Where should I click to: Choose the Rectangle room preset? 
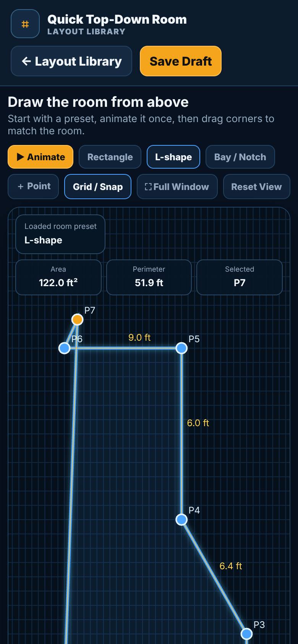pyautogui.click(x=110, y=157)
